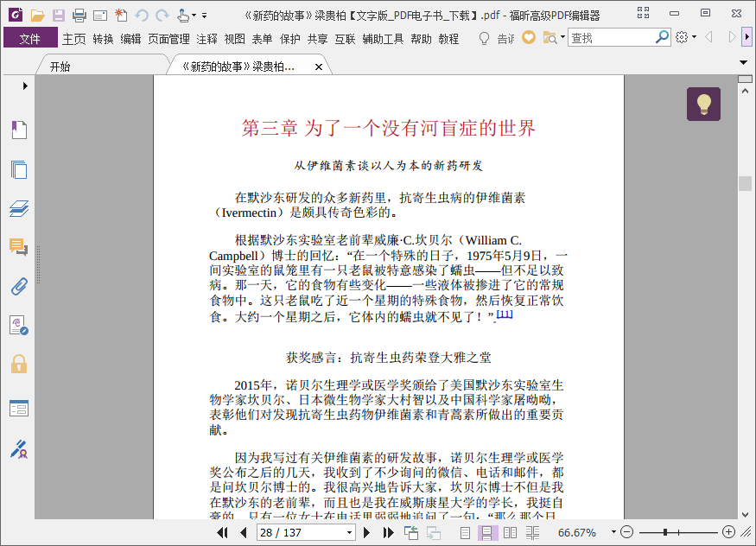Open the attachments paperclip panel
Image resolution: width=756 pixels, height=546 pixels.
19,287
